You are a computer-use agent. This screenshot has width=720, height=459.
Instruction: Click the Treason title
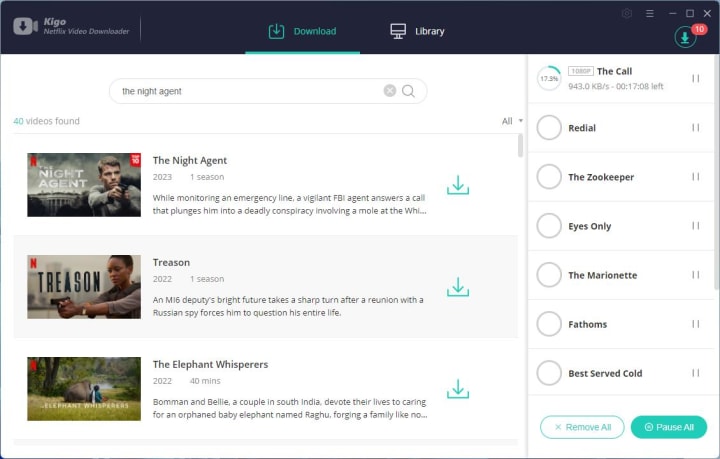171,263
